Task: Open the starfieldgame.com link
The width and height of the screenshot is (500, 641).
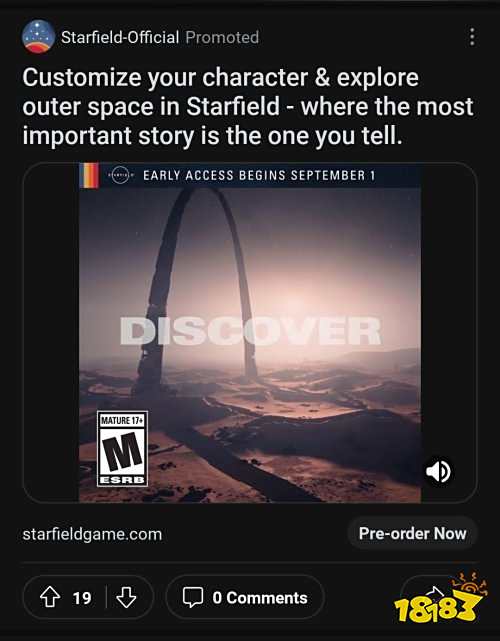Action: pos(92,534)
